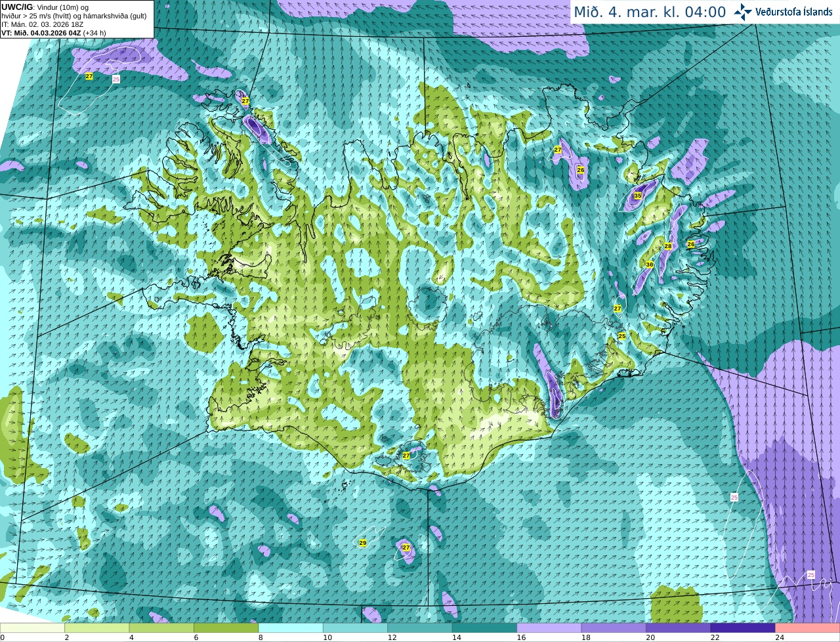This screenshot has width=840, height=642.
Task: Click the '14' value on the wind scale
Action: [457, 637]
